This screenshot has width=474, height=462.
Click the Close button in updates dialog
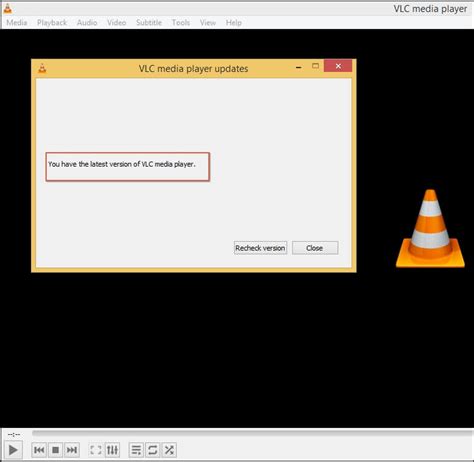point(315,248)
